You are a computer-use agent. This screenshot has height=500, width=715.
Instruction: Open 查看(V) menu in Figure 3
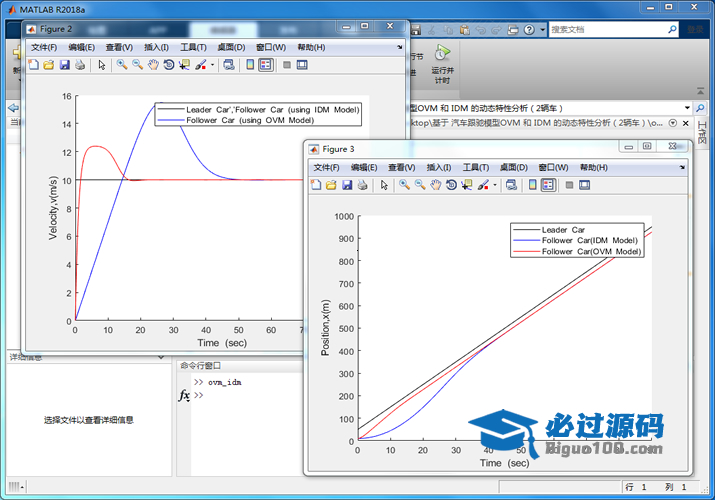pyautogui.click(x=402, y=168)
